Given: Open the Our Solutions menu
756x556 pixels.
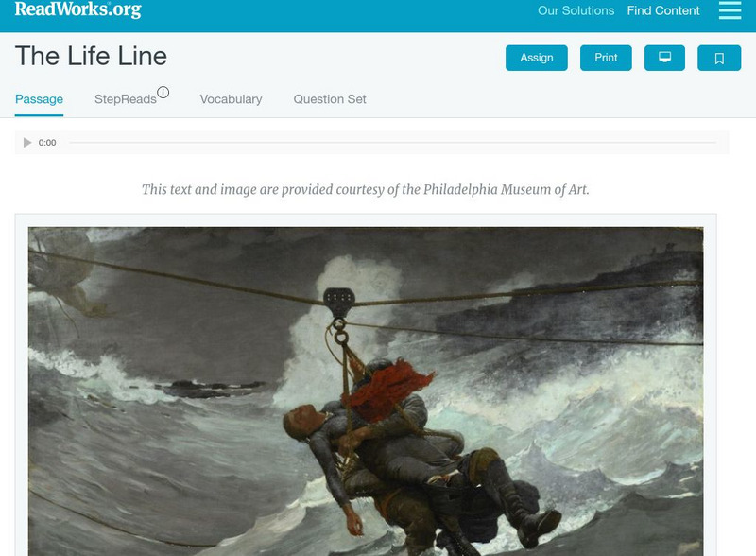Looking at the screenshot, I should (x=576, y=10).
